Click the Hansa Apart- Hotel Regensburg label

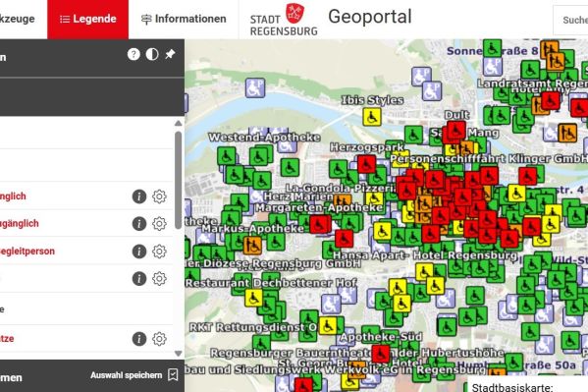point(425,255)
